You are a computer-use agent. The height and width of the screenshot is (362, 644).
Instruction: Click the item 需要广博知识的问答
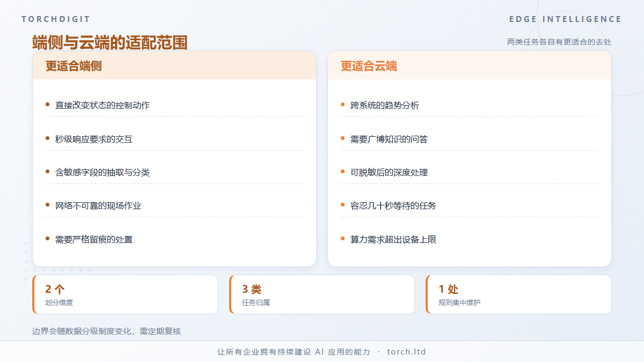tap(389, 139)
